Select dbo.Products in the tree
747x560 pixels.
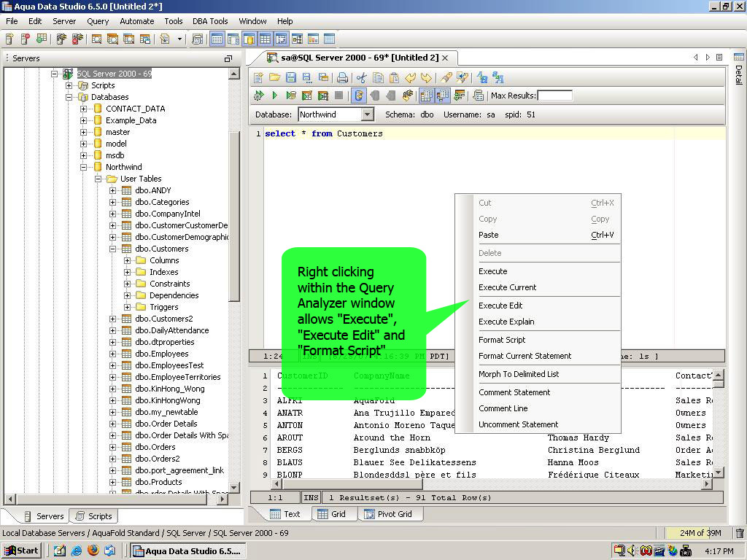(158, 482)
